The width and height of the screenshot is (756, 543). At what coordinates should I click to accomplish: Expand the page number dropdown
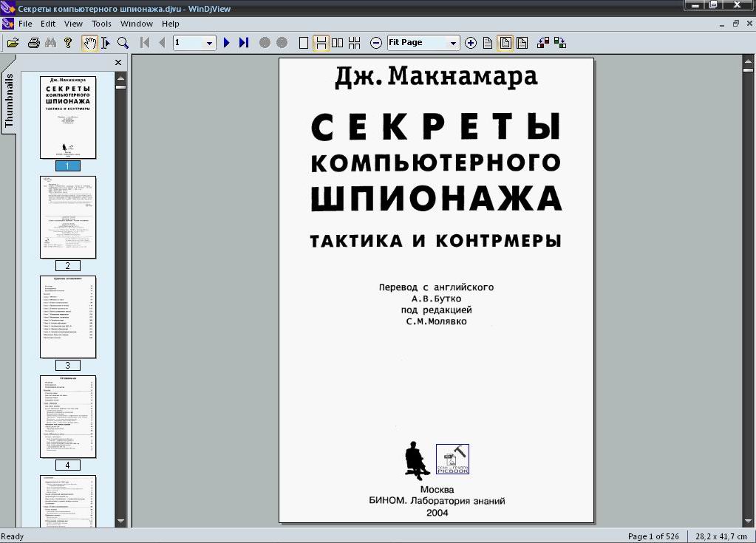(209, 43)
